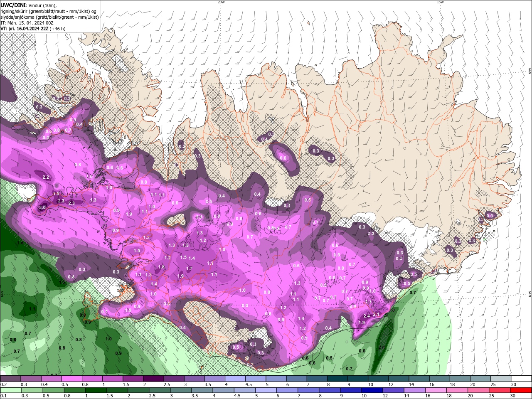The width and height of the screenshot is (532, 399).
Task: Click the '2.1' precipitation value on map
Action: pos(376,314)
